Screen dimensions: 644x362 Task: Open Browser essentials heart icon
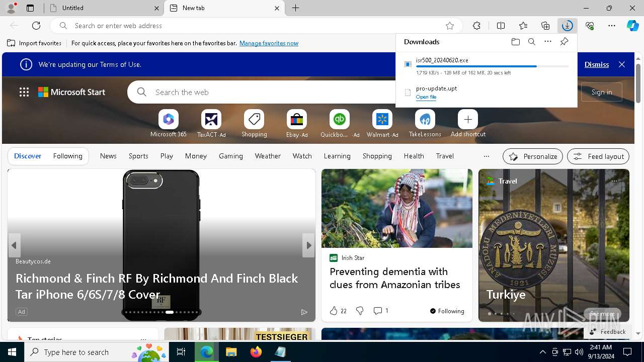(590, 26)
